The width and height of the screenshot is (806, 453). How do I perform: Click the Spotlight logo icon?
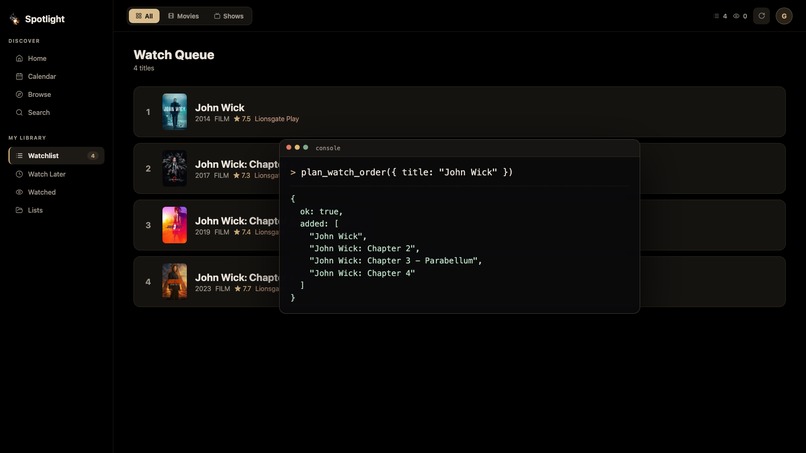(x=14, y=19)
